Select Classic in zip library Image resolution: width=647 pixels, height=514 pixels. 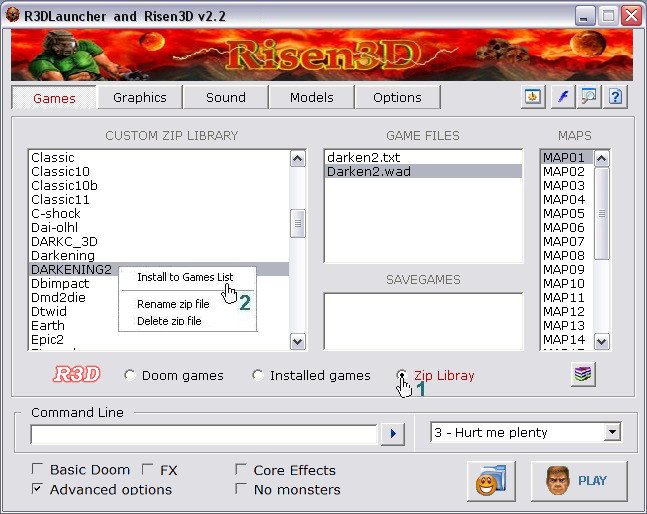point(159,158)
